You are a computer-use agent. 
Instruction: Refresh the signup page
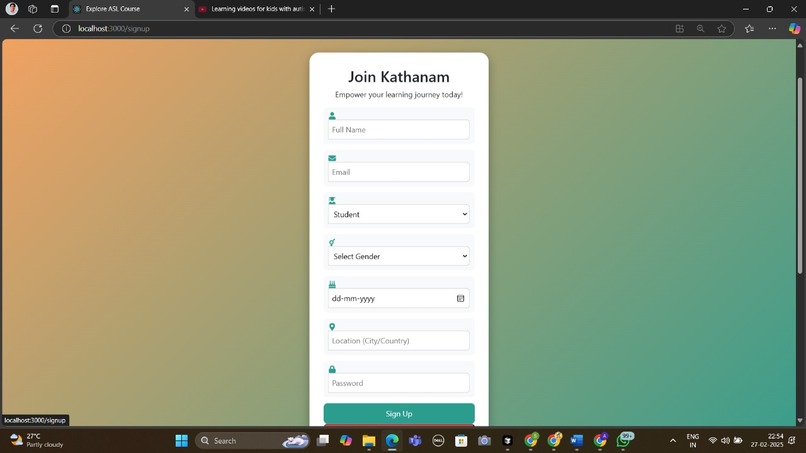tap(38, 29)
